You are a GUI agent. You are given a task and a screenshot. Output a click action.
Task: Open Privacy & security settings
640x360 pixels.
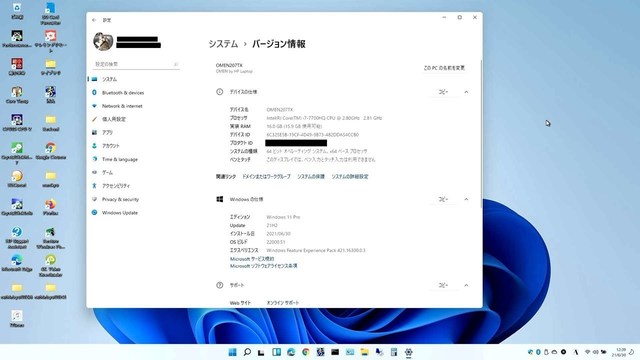[120, 199]
